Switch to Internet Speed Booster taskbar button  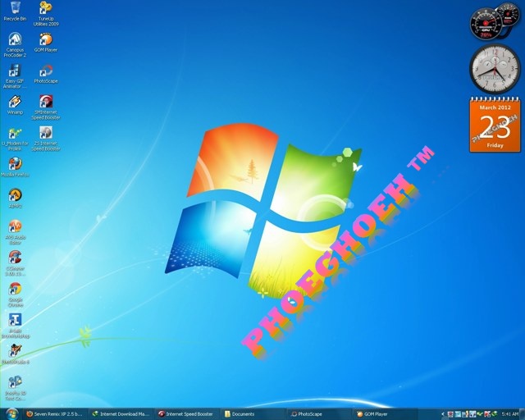187,414
